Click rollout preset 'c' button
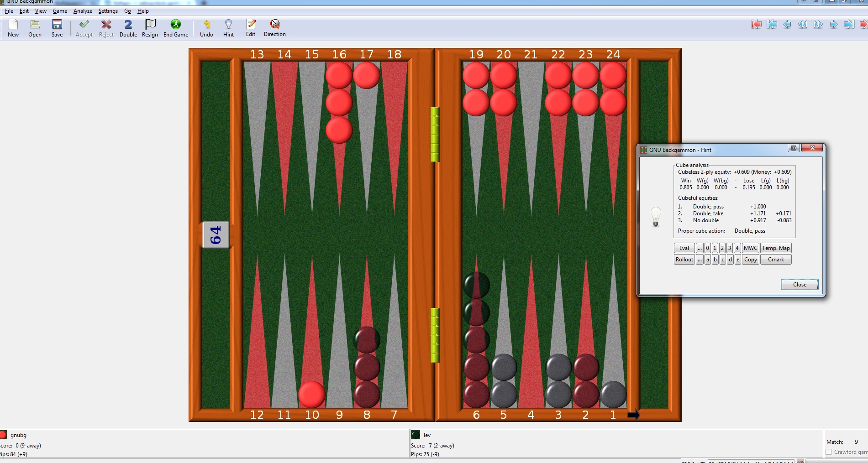The image size is (868, 463). [x=723, y=260]
